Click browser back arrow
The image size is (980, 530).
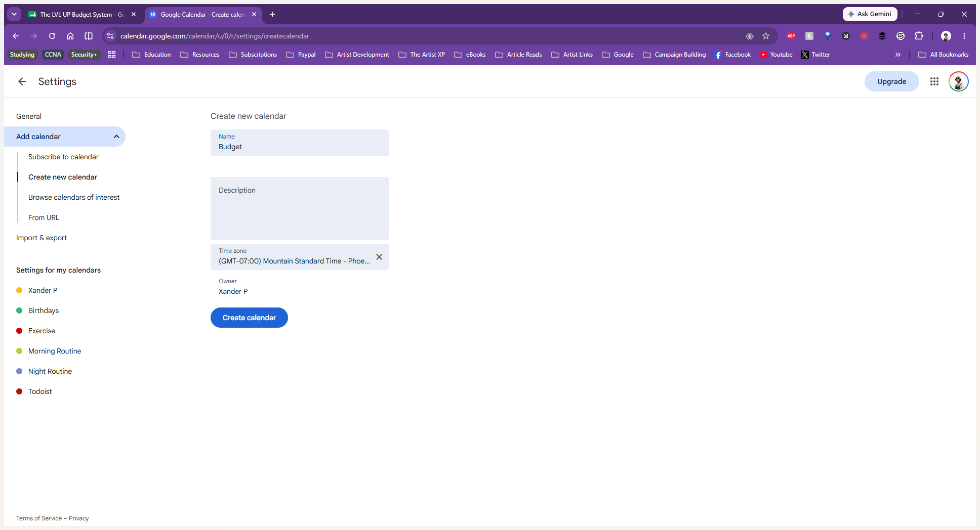pos(16,36)
